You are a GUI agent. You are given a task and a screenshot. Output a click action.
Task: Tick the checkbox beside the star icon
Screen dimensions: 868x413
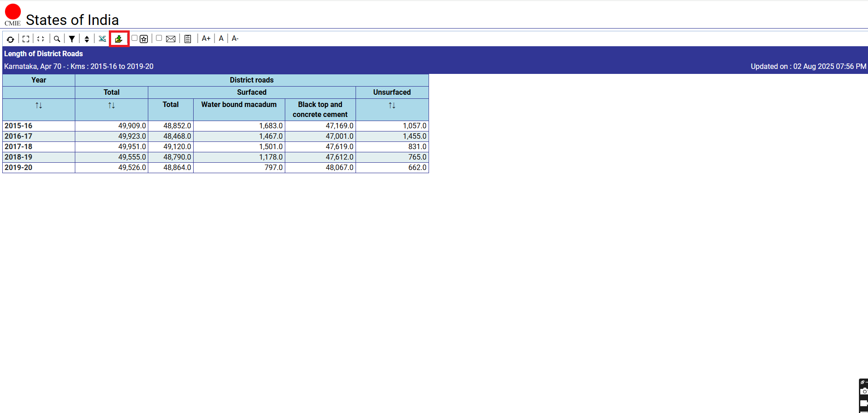[134, 38]
